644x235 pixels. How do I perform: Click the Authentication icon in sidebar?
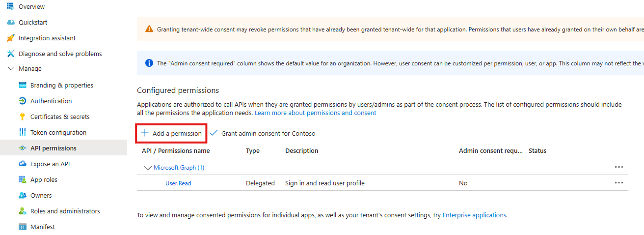(22, 101)
